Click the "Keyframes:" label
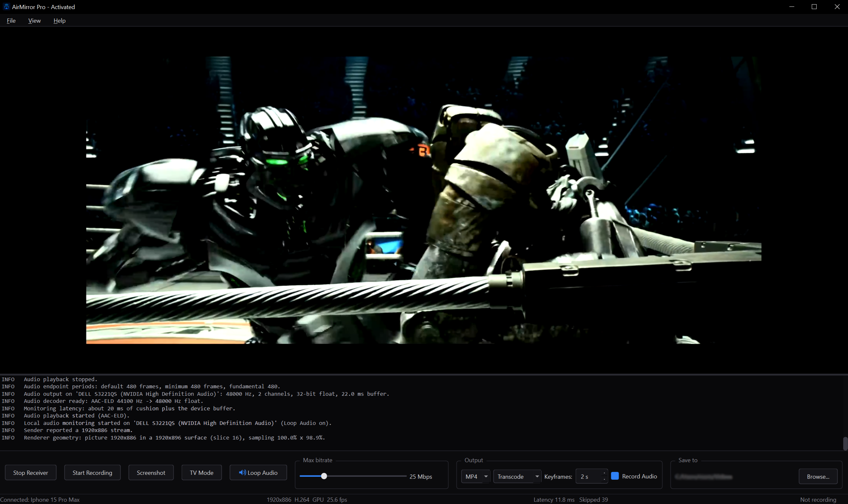This screenshot has height=504, width=848. click(x=558, y=476)
